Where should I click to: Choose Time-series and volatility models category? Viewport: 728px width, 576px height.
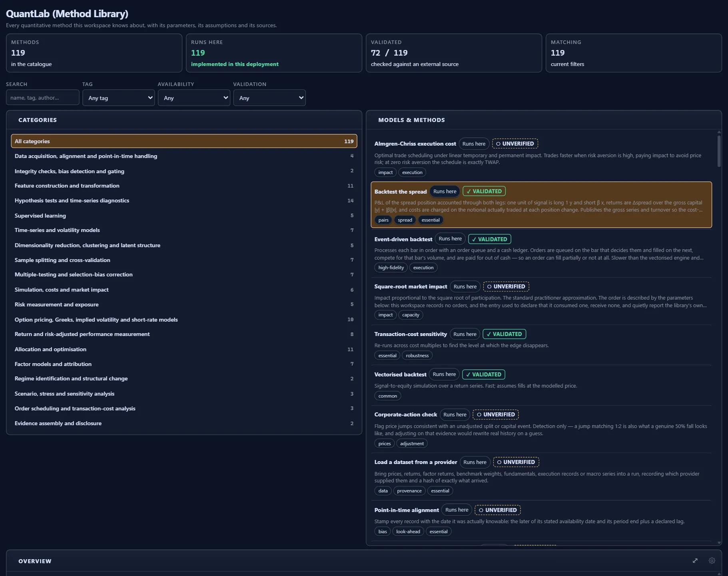point(184,230)
